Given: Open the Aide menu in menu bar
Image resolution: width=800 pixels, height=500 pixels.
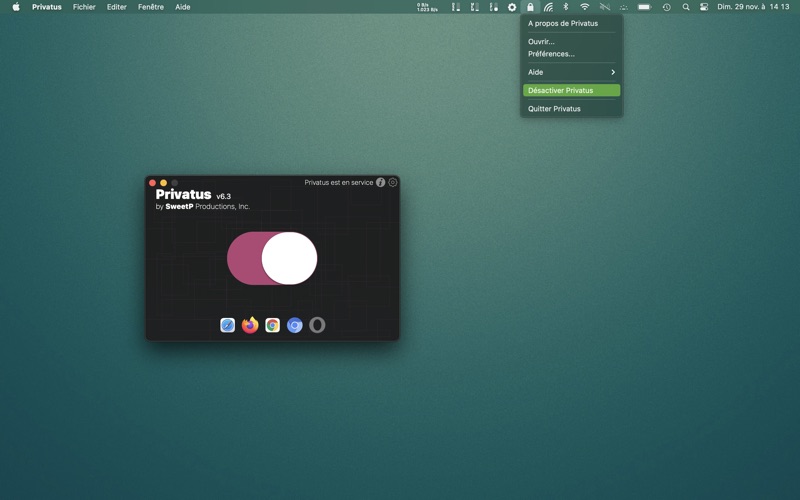Looking at the screenshot, I should [183, 7].
